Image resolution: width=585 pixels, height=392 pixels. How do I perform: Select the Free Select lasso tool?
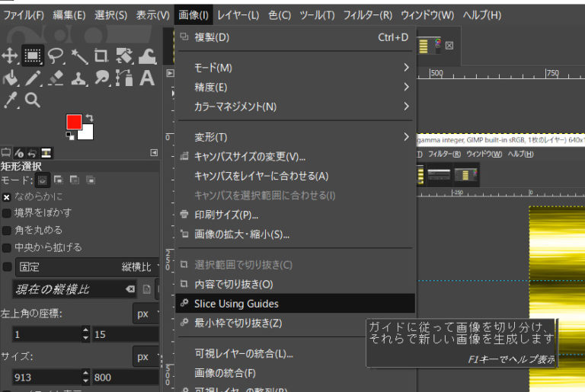click(56, 55)
